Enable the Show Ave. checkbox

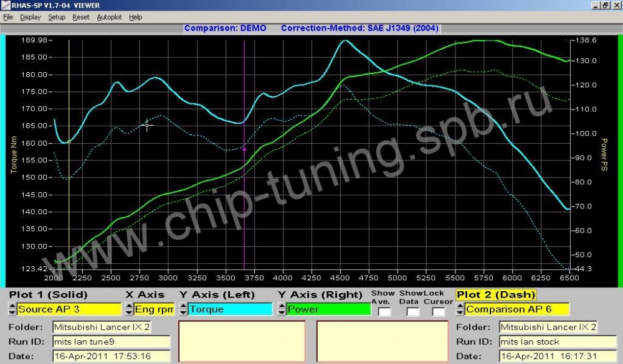[384, 311]
